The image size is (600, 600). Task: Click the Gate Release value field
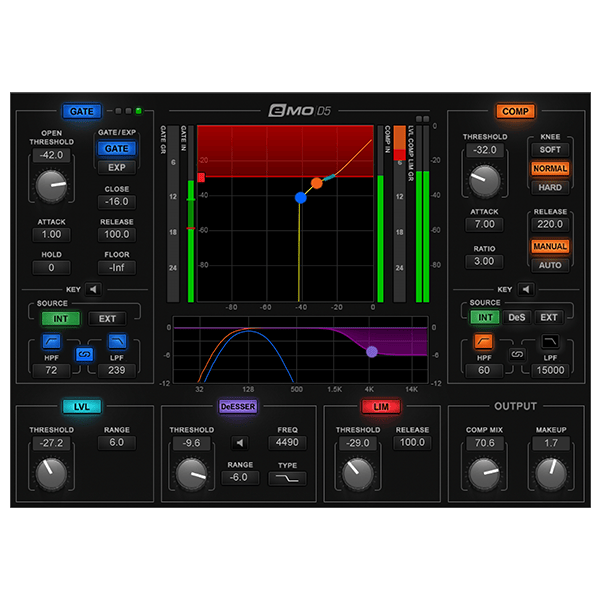tap(117, 234)
